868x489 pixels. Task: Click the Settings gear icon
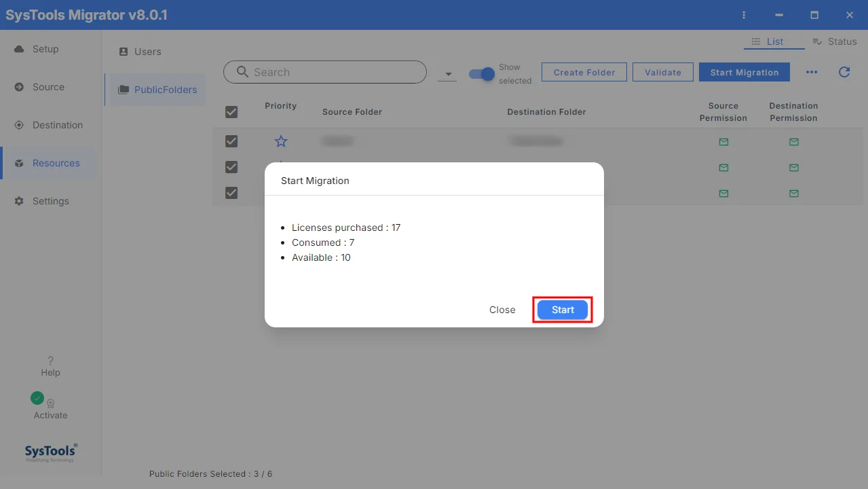pos(19,201)
